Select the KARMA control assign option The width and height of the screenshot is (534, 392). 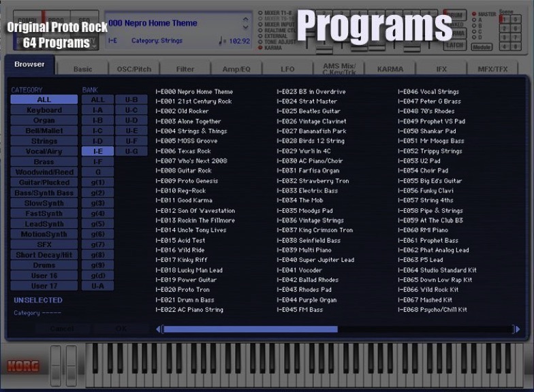(270, 48)
